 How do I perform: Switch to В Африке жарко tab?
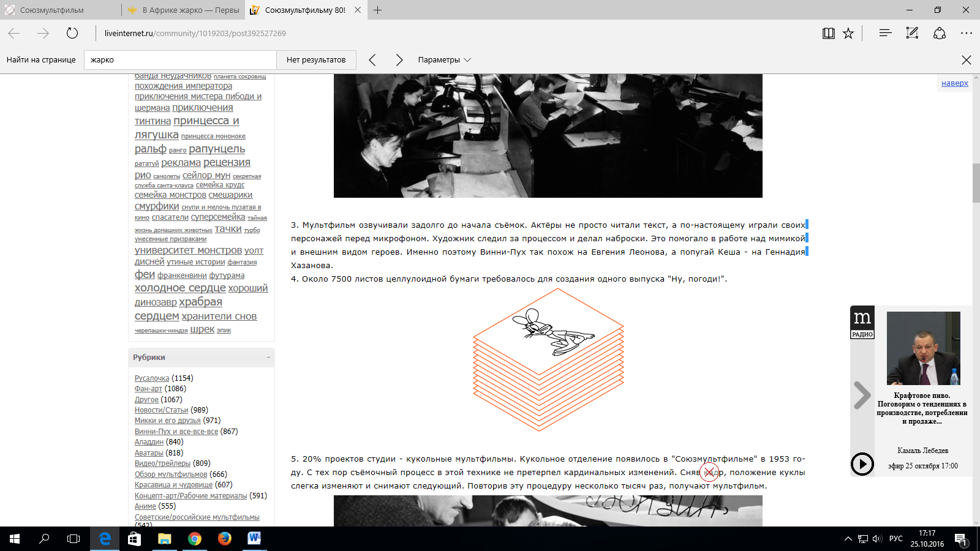(183, 10)
